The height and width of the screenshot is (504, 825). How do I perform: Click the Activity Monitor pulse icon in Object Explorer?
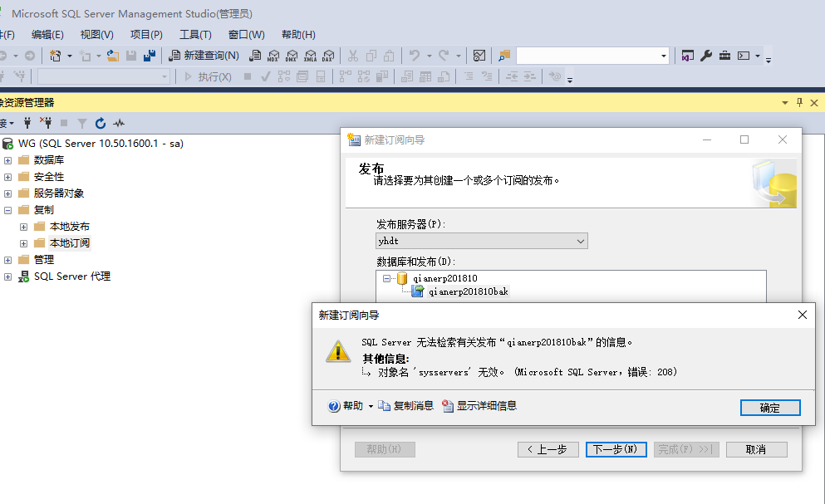pyautogui.click(x=119, y=123)
